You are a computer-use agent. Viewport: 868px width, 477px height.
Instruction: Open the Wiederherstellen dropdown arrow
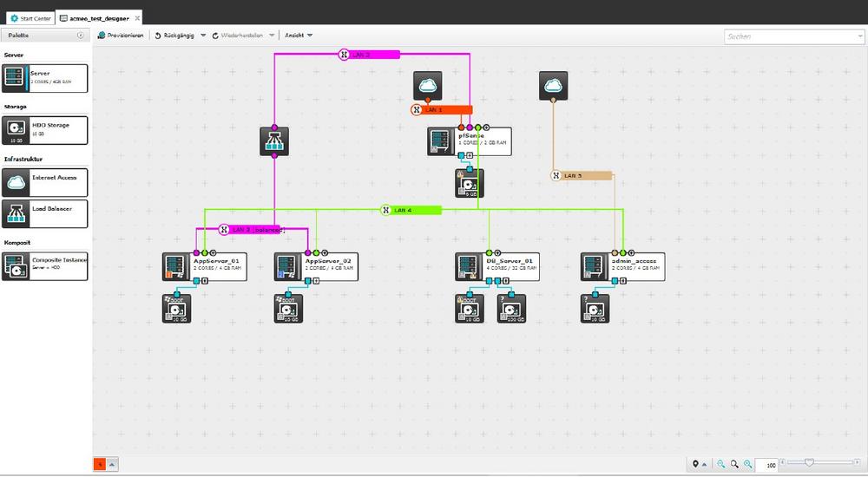pyautogui.click(x=272, y=36)
